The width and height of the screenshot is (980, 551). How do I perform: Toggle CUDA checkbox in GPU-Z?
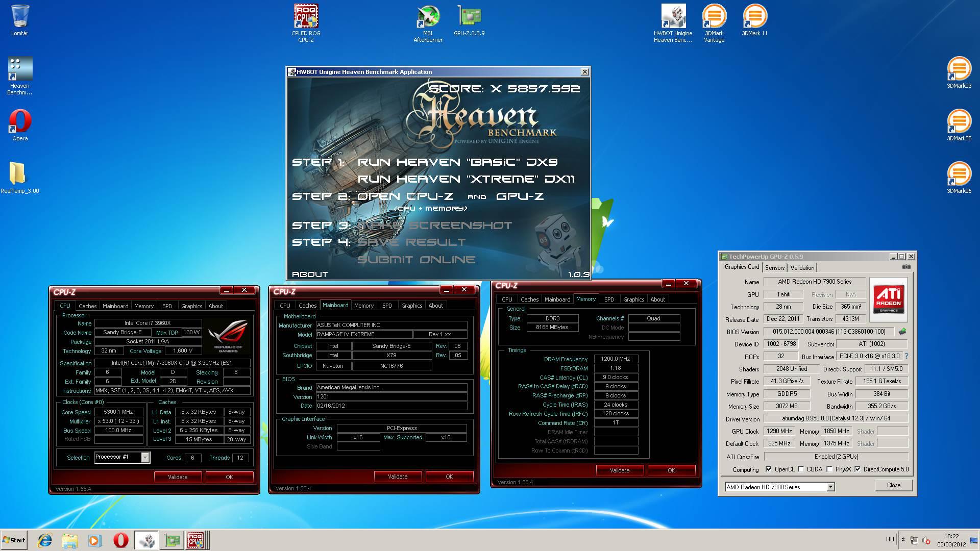click(801, 469)
